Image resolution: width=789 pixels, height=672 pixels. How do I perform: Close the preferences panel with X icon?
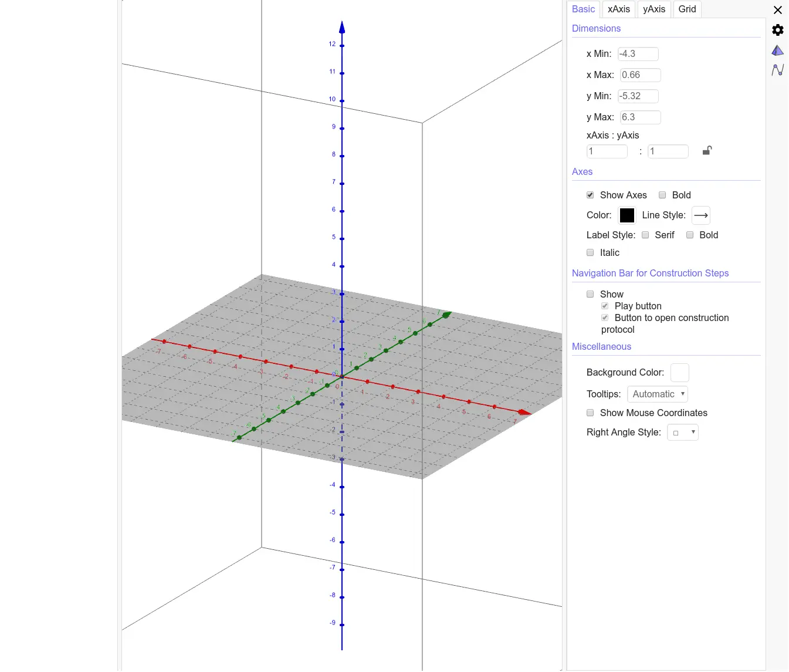778,10
